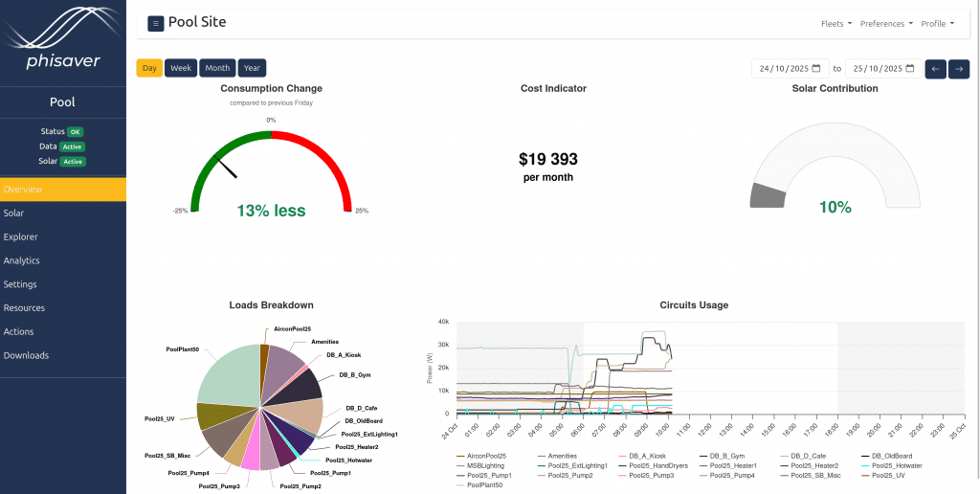The width and height of the screenshot is (980, 494).
Task: Click the previous date range arrow
Action: 936,69
